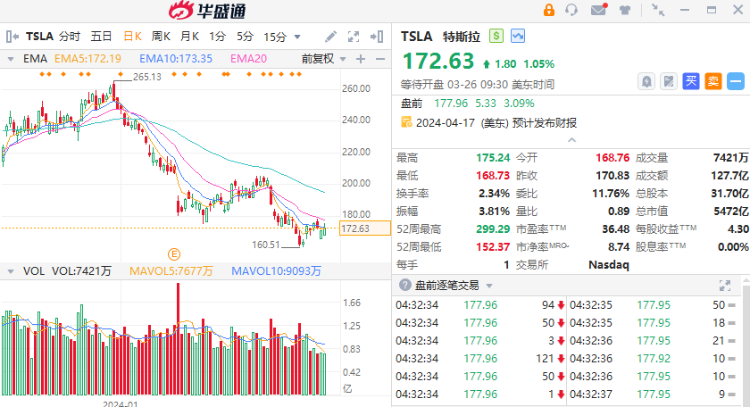This screenshot has width=750, height=407.
Task: Click the 52周最高 value 299.29
Action: tap(493, 229)
